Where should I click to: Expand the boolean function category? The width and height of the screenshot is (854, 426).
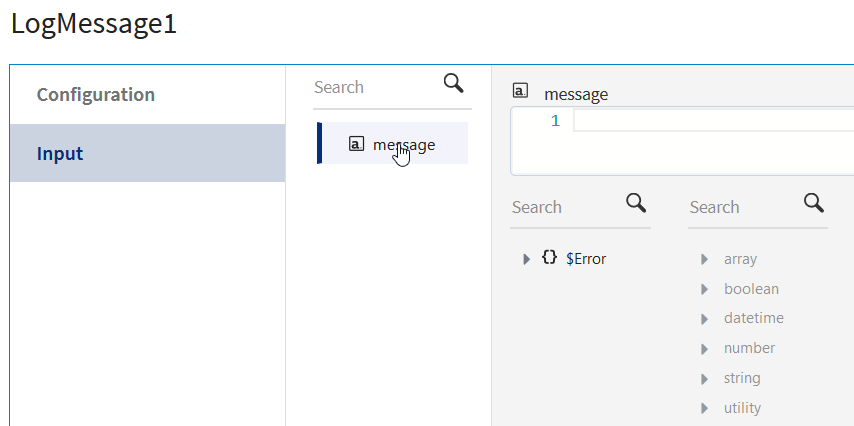pos(706,289)
